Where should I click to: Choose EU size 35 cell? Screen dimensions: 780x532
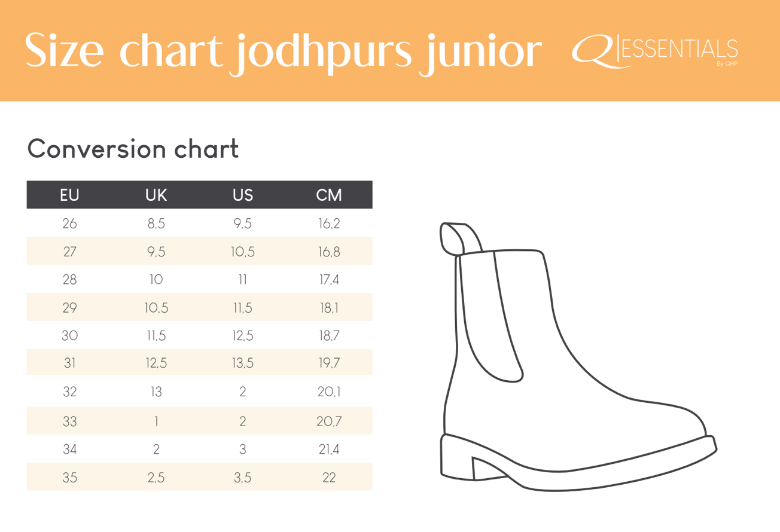tap(70, 478)
